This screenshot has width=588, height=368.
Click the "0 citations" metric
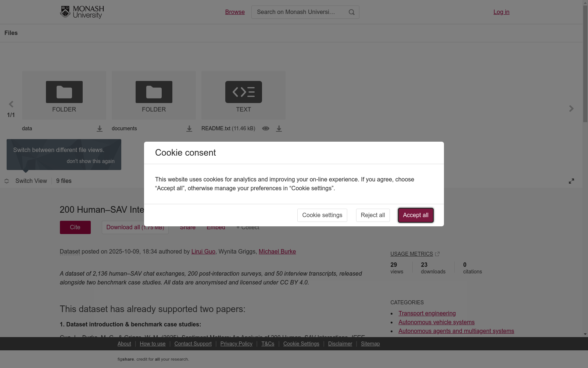(x=472, y=268)
